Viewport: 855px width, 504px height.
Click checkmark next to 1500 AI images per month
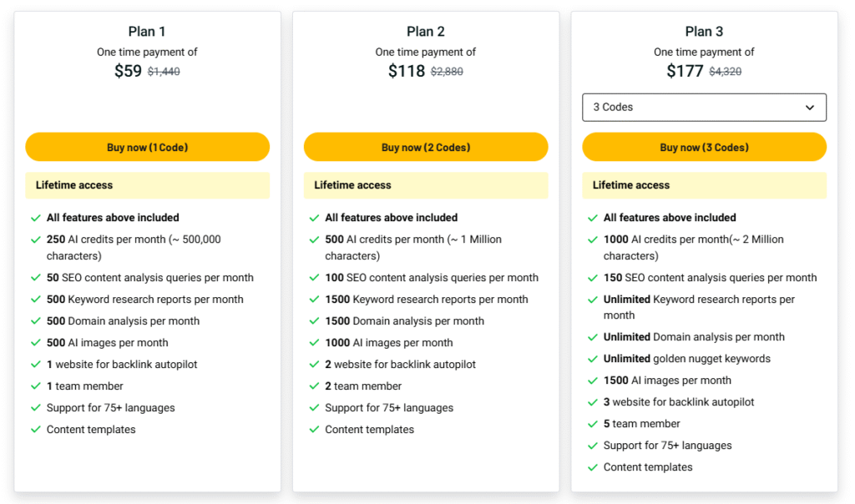coord(593,381)
